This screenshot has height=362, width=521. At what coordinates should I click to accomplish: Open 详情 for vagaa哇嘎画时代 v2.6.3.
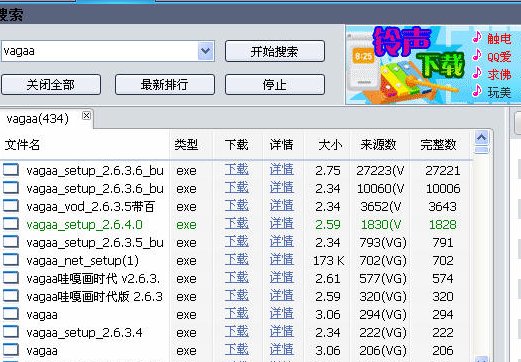[x=281, y=278]
